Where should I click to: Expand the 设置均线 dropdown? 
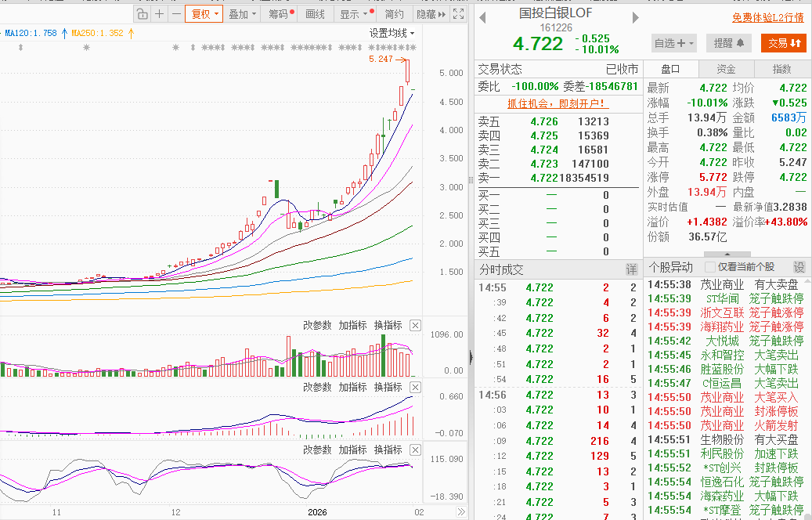coord(392,33)
